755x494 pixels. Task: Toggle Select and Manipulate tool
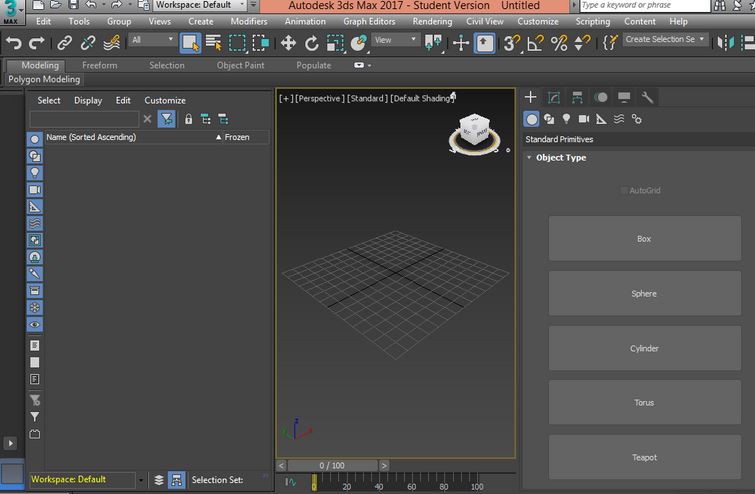461,43
